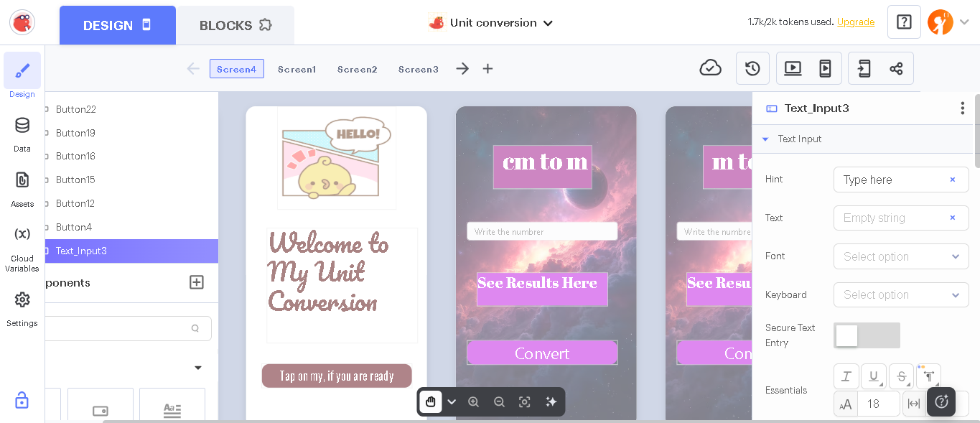The image size is (980, 423).
Task: Toggle italic text formatting
Action: 846,376
